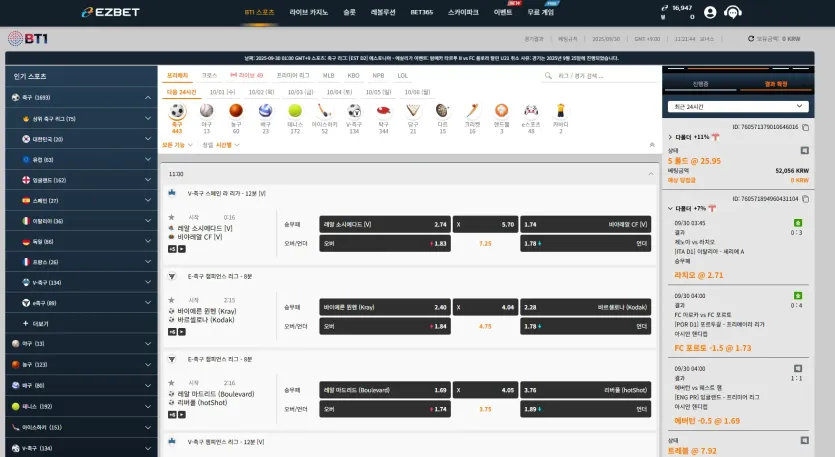Screen dimensions: 835x457
Task: Select the tennis ball sport icon
Action: pos(295,111)
